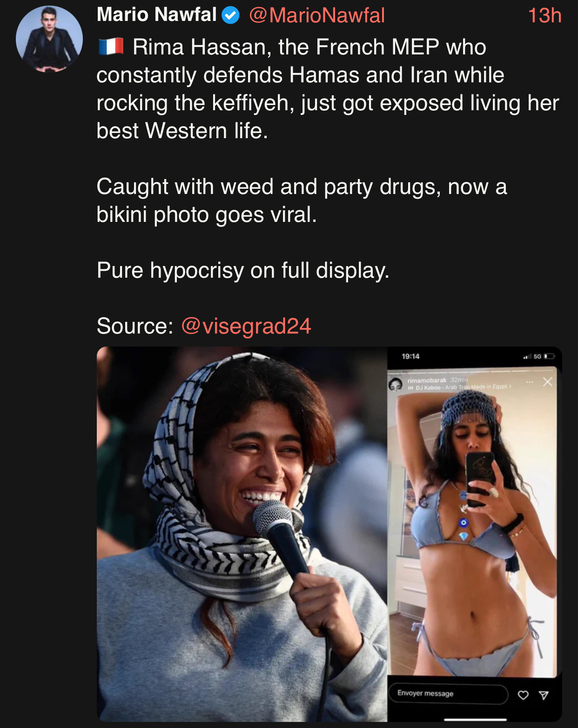
Task: Click the battery status icon
Action: 550,356
